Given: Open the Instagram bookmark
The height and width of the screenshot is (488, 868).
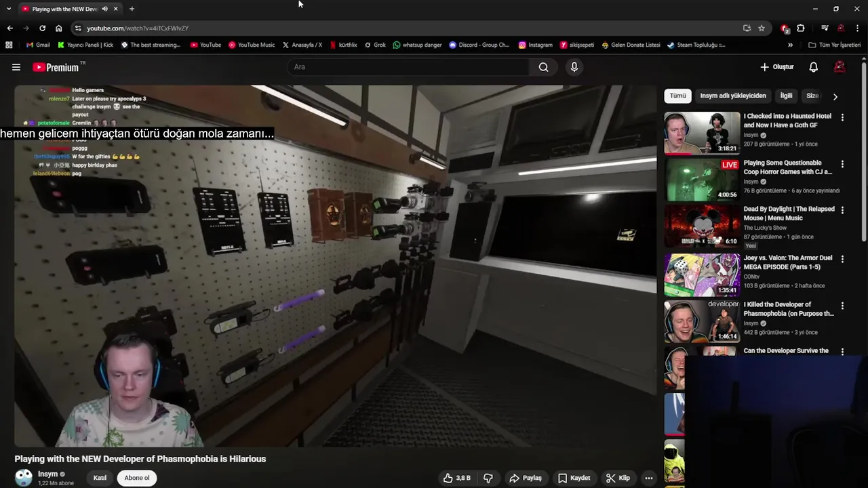Looking at the screenshot, I should point(536,45).
